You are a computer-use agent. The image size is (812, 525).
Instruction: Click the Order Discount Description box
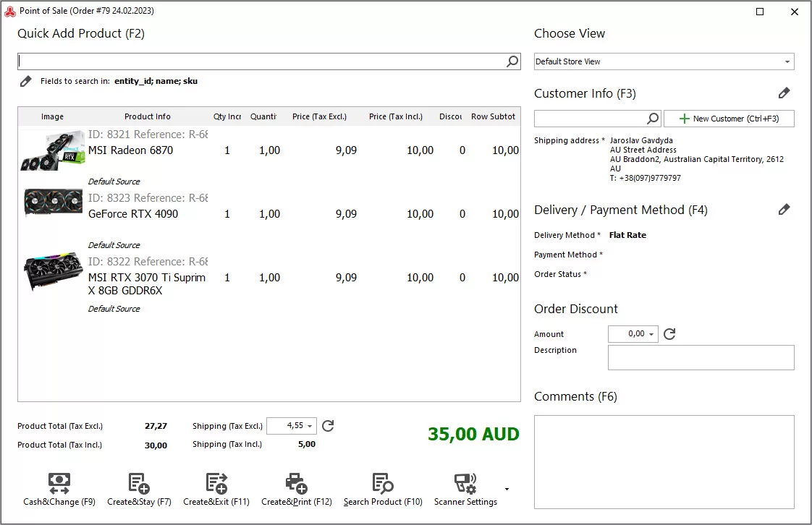[701, 357]
